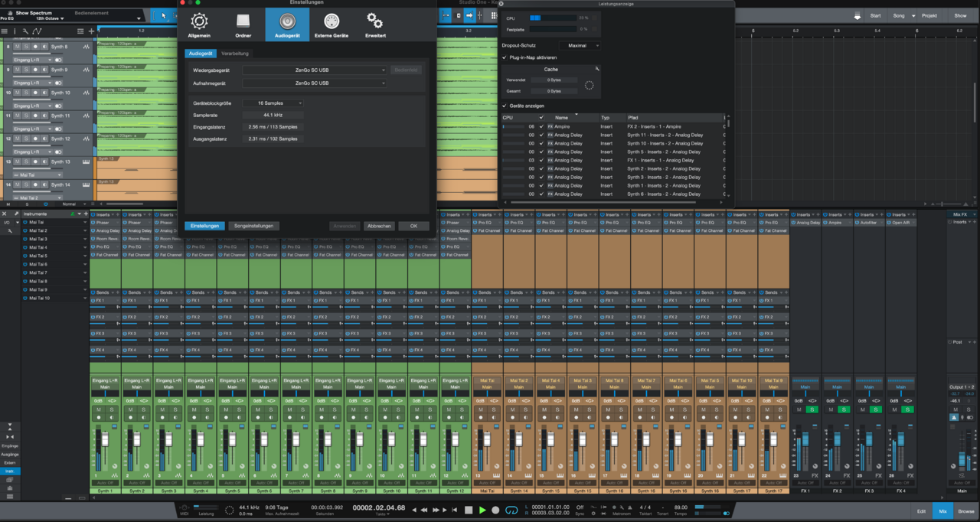Click the waveform icon on Synth 8 track
Viewport: 980px width, 522px height.
coord(86,47)
